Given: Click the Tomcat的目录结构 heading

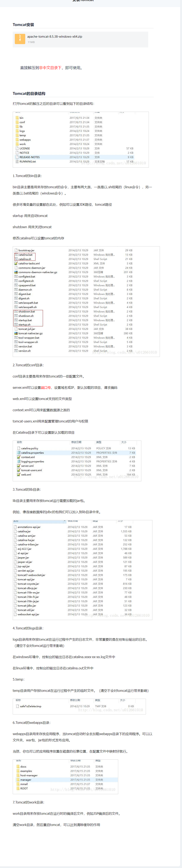Looking at the screenshot, I should tap(29, 94).
